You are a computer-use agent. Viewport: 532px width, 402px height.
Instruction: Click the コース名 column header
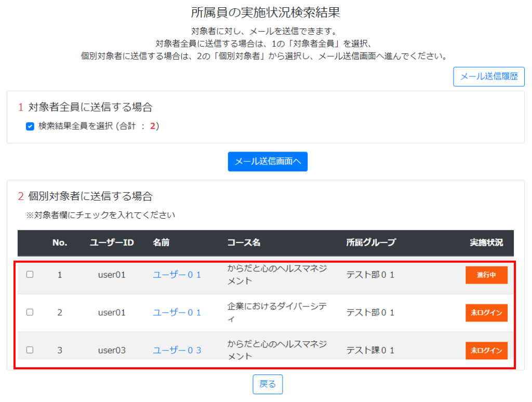(244, 243)
